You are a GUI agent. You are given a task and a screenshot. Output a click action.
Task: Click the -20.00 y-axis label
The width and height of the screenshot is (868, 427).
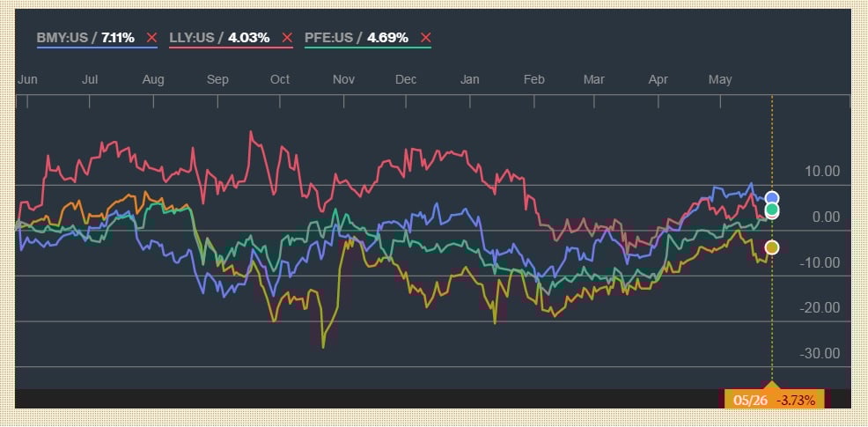coord(821,307)
